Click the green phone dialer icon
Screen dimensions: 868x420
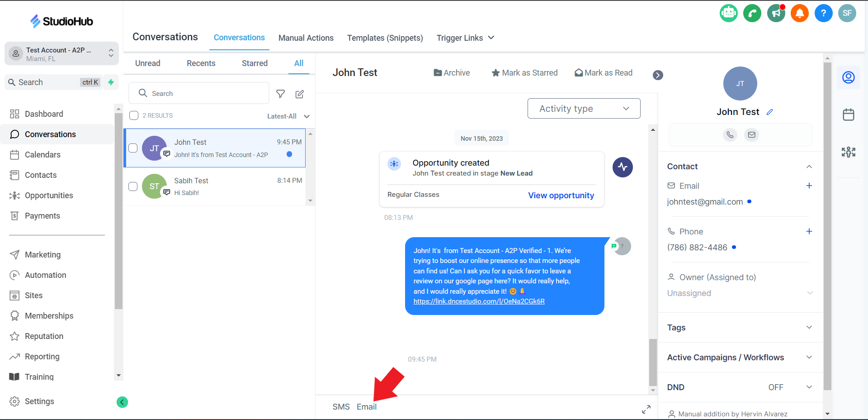point(752,13)
